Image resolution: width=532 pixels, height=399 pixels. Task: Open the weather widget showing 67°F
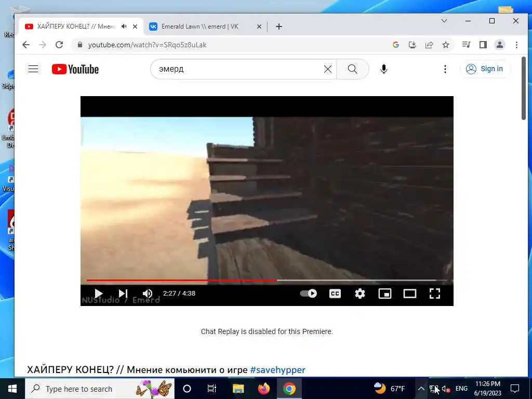[x=389, y=389]
